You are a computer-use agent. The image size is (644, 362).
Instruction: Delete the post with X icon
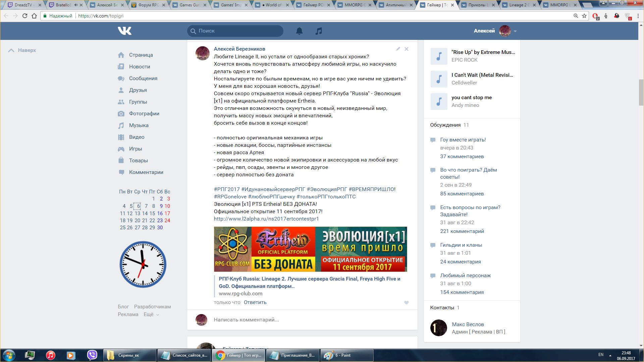point(407,49)
